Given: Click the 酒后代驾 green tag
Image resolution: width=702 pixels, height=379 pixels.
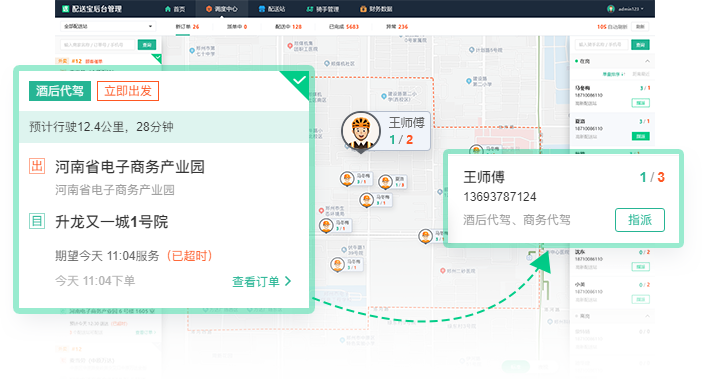Looking at the screenshot, I should click(x=60, y=91).
